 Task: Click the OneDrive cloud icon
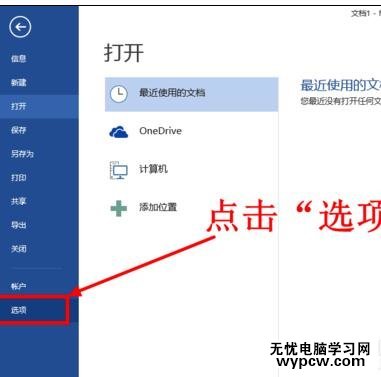[x=119, y=132]
